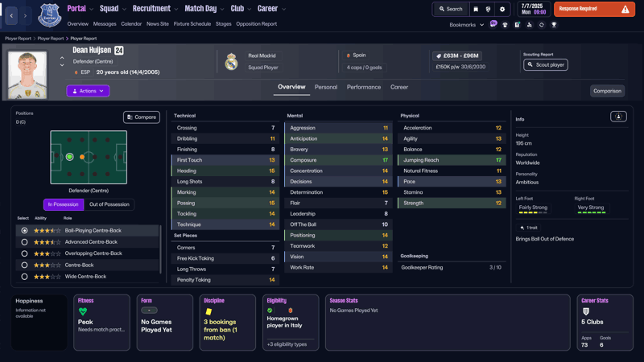
Task: Click the Real Madrid crest
Action: pyautogui.click(x=231, y=62)
